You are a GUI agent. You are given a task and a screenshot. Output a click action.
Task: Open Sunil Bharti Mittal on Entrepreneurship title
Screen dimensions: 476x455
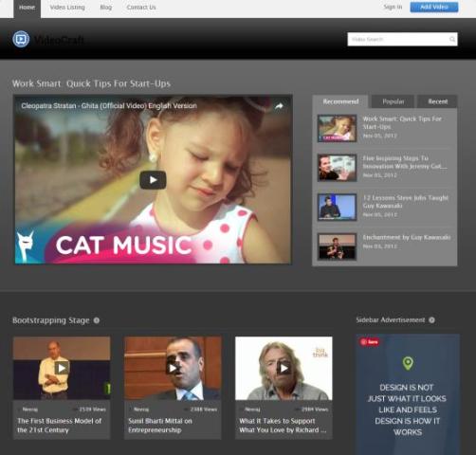160,426
